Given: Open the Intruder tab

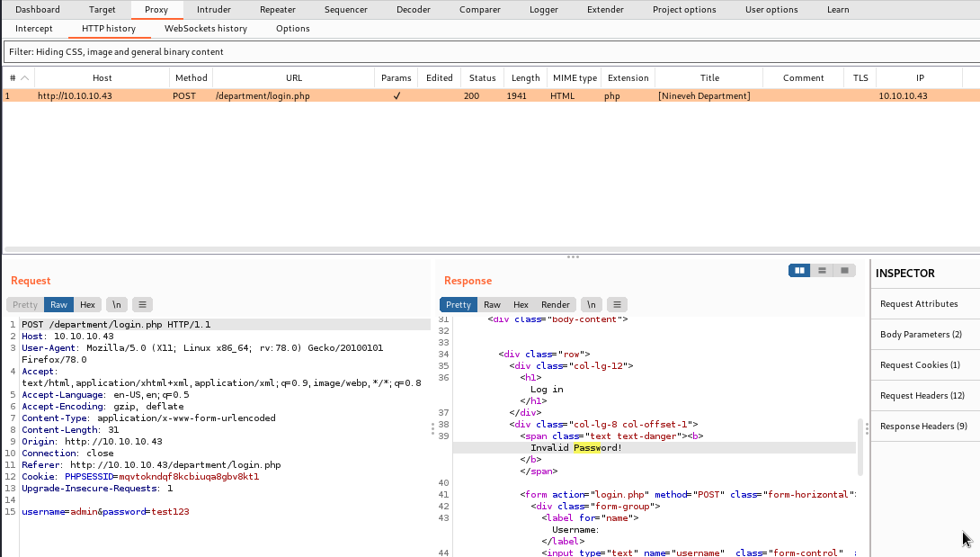Looking at the screenshot, I should pos(213,10).
